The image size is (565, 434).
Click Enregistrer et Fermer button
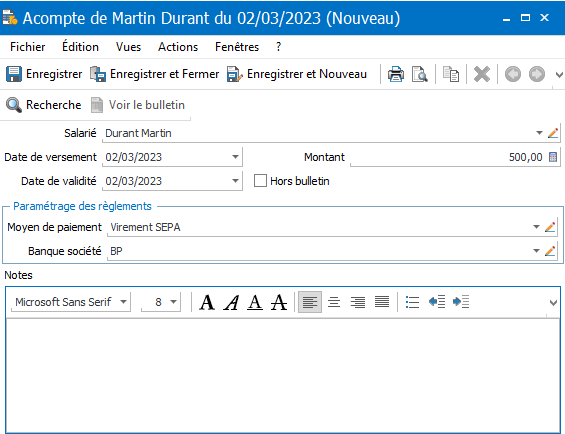(x=154, y=74)
